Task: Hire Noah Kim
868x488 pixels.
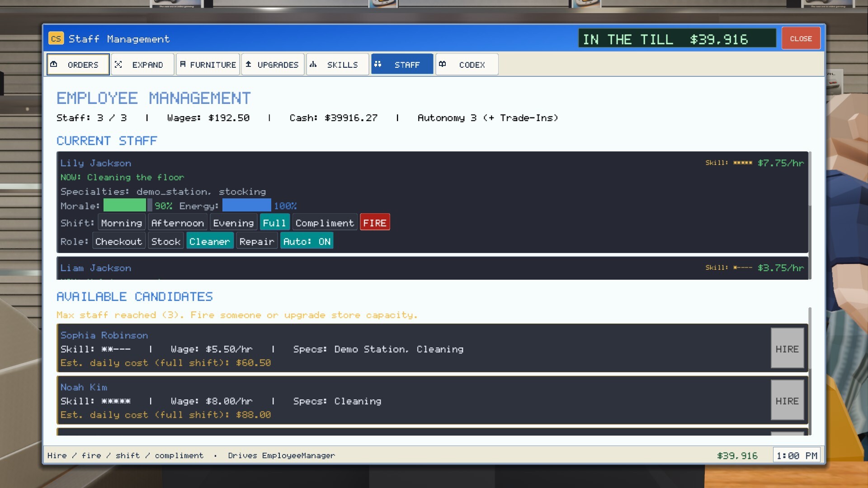Action: pos(787,401)
